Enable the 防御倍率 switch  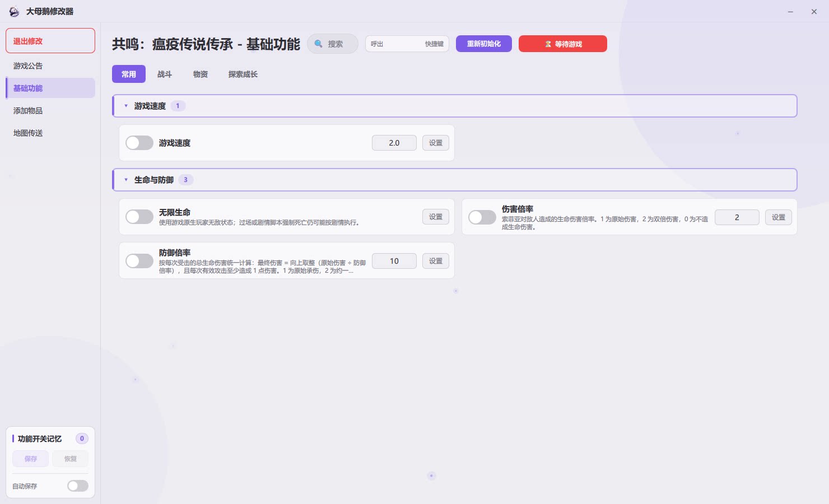click(139, 261)
